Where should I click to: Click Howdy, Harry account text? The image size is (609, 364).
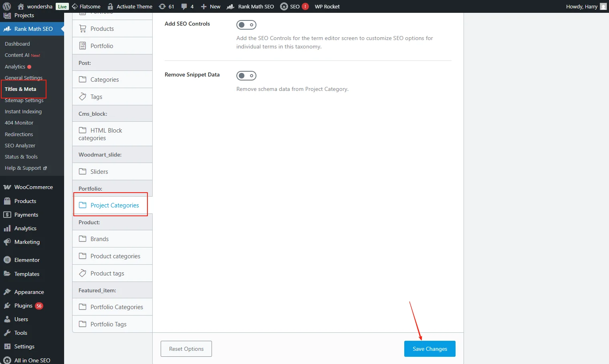[x=581, y=6]
